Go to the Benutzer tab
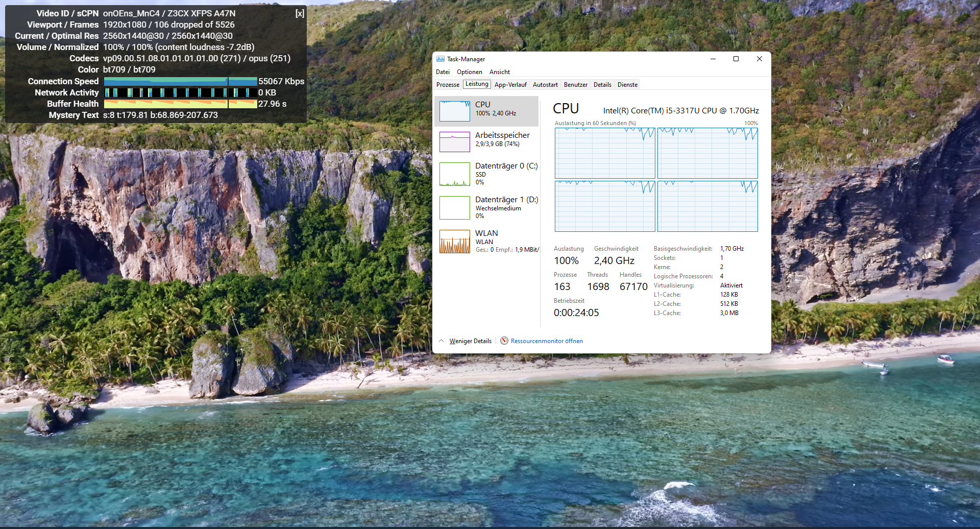The height and width of the screenshot is (529, 980). (x=576, y=85)
